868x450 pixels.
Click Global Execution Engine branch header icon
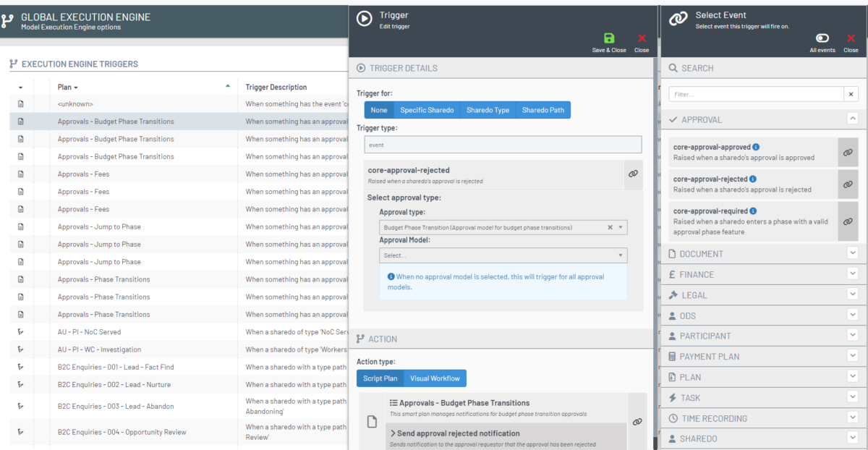8,20
